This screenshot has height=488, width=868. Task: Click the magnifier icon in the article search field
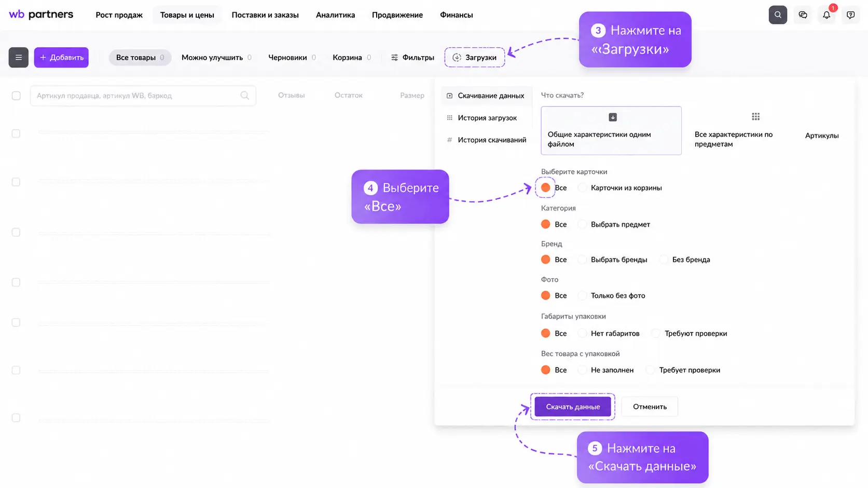pyautogui.click(x=245, y=96)
